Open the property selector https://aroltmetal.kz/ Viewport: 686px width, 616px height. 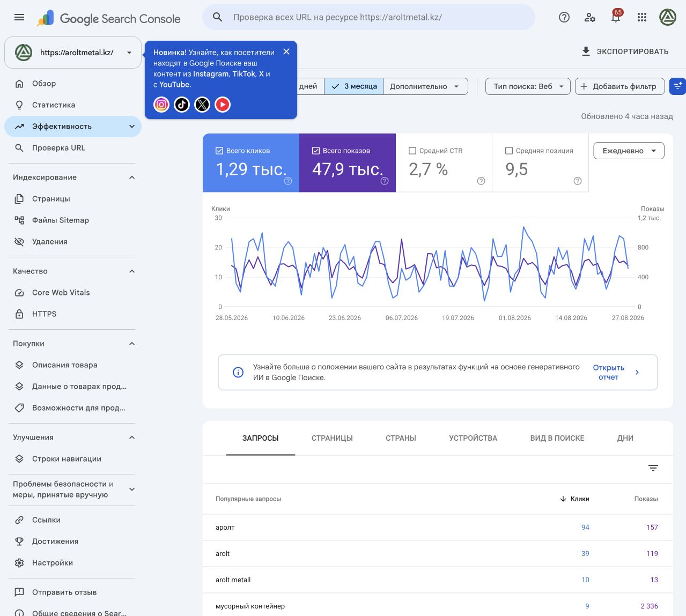pos(73,53)
